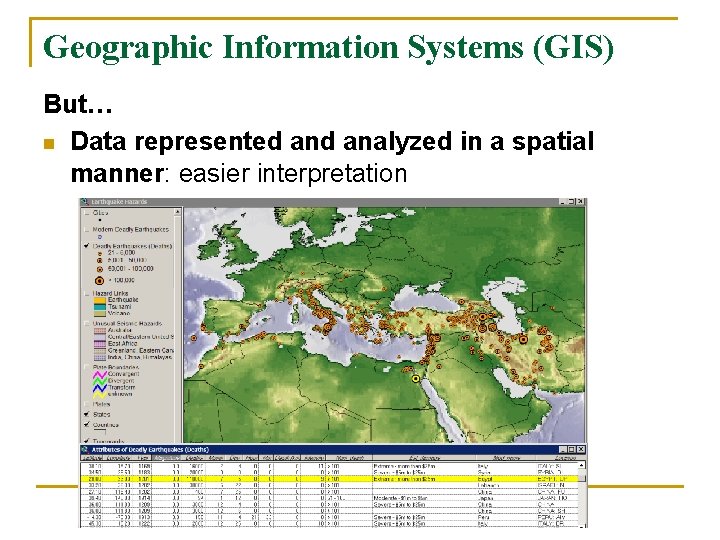Click the Attributes table window title icon
Image resolution: width=720 pixels, height=540 pixels.
pos(85,450)
